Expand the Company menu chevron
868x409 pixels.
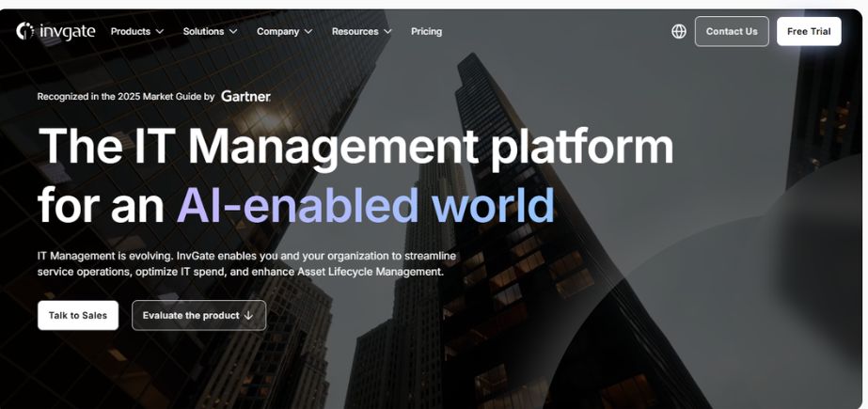click(x=308, y=32)
